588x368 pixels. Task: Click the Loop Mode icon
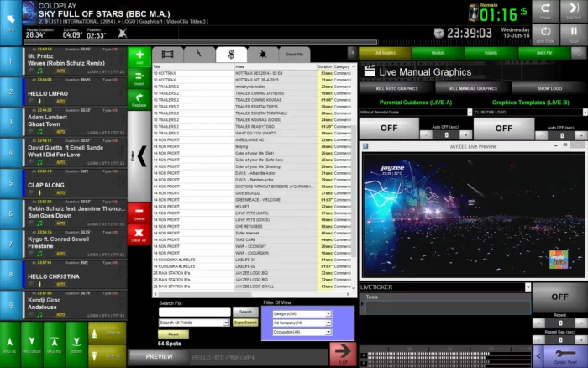tap(545, 33)
